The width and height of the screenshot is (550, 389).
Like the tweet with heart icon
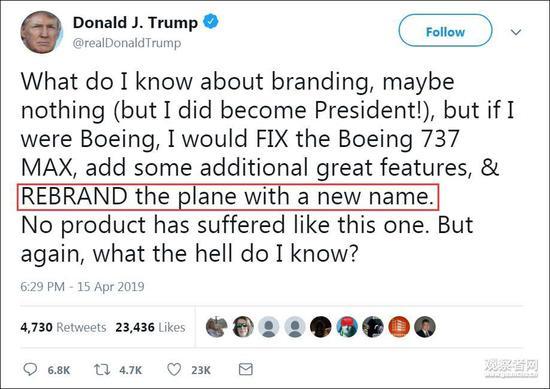[x=174, y=369]
